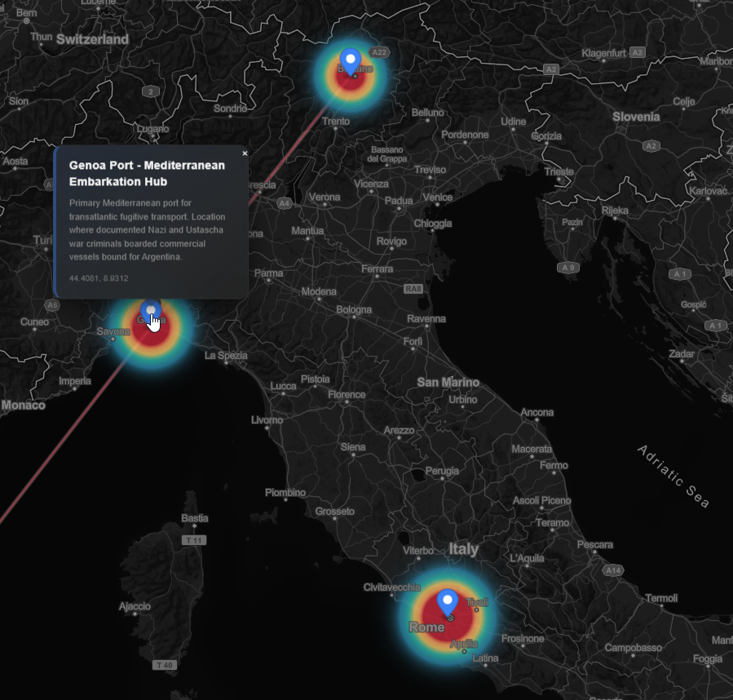The height and width of the screenshot is (700, 733).
Task: Click the RA8 road shield near Modena
Action: coord(413,287)
